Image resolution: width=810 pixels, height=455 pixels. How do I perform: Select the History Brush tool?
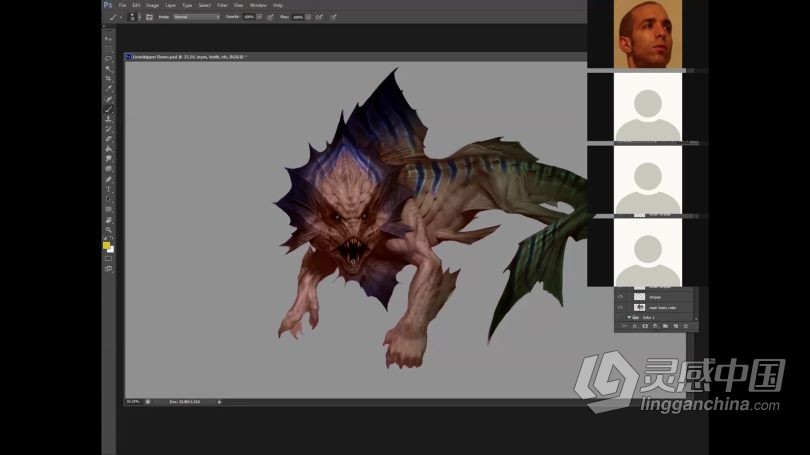click(x=108, y=129)
